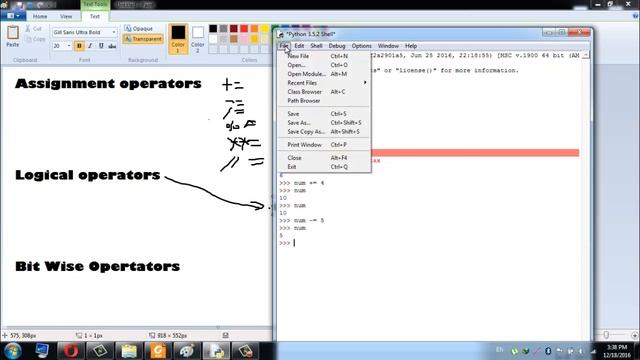Screen dimensions: 640x360
Task: Click the Paint View ribbon tab
Action: (x=66, y=16)
